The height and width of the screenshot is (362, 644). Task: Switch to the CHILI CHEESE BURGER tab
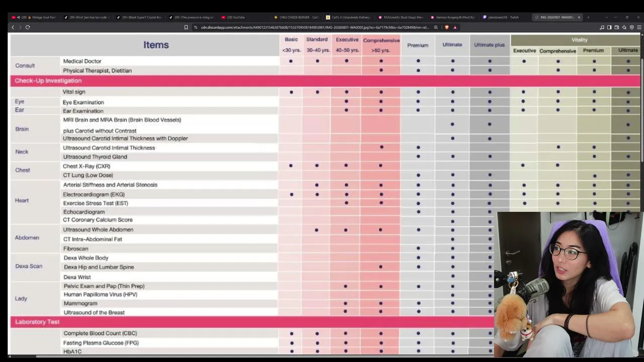tap(297, 17)
